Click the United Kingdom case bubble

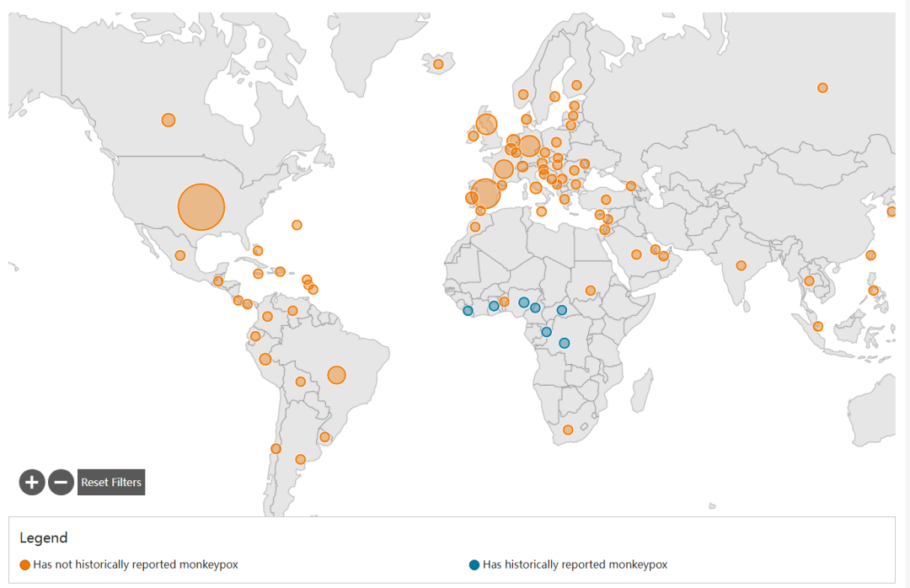[x=486, y=124]
